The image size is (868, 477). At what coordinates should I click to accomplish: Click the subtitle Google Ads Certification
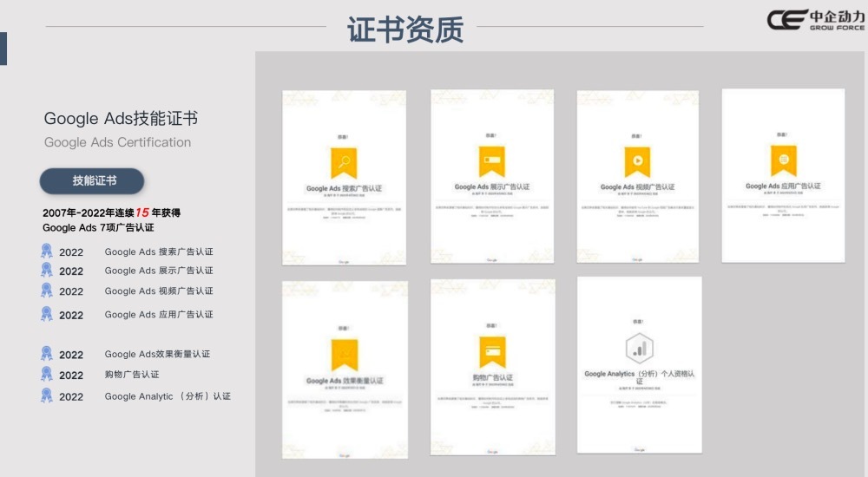[x=117, y=143]
